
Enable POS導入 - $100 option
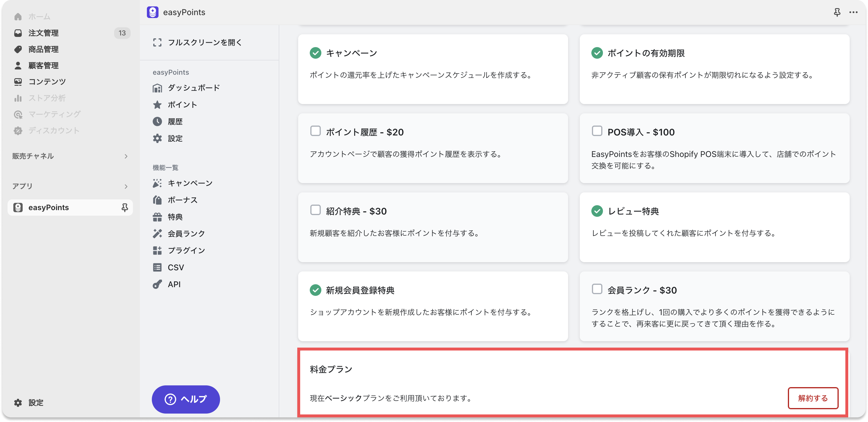pos(597,131)
